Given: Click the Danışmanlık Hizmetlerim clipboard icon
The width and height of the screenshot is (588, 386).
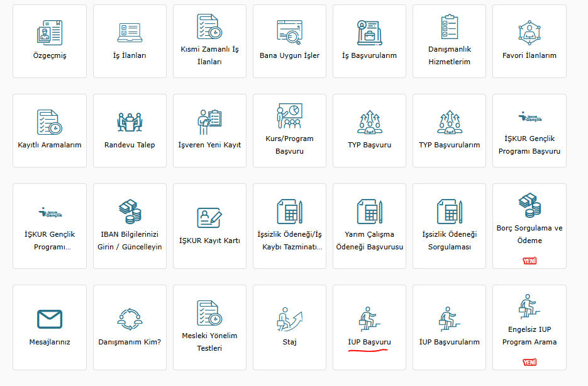Looking at the screenshot, I should 449,26.
